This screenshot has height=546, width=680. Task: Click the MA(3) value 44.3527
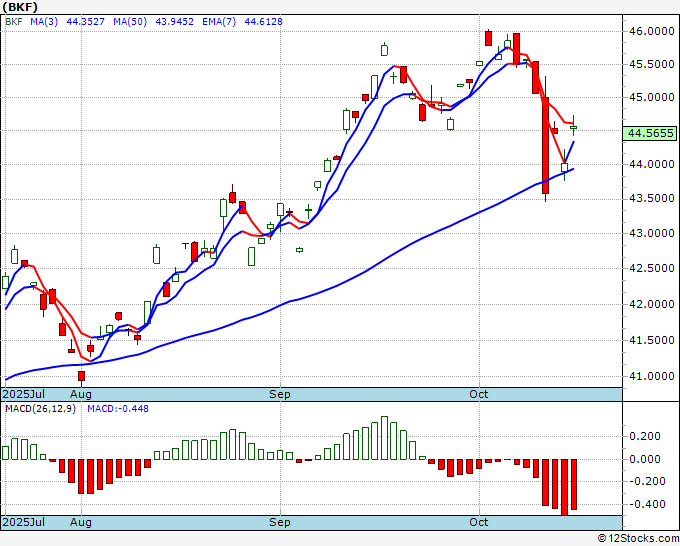(85, 21)
